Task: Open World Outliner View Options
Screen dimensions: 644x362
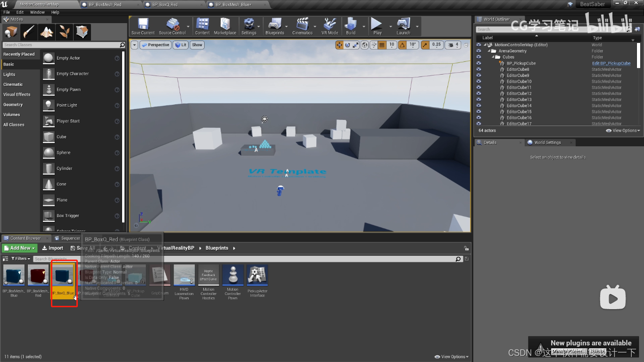Action: coord(623,131)
